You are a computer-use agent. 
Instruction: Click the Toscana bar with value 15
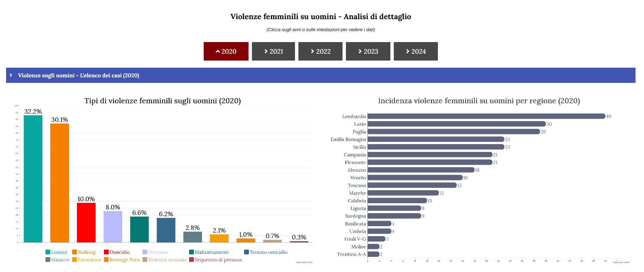[412, 185]
